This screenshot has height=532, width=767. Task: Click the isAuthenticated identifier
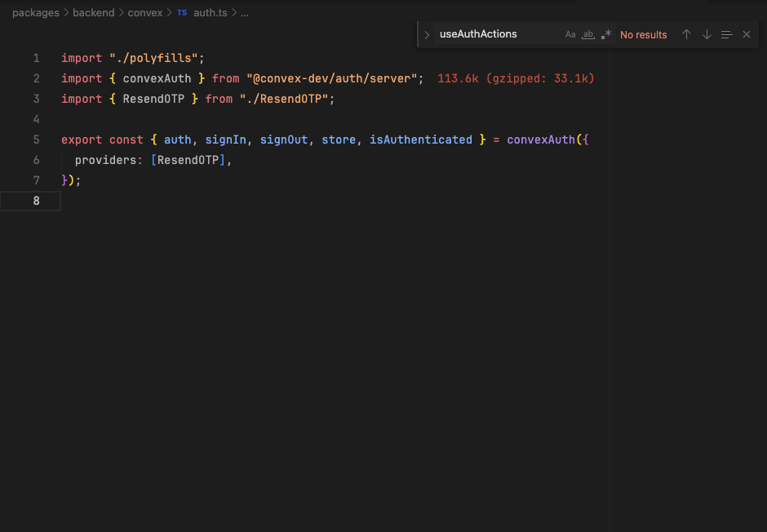tap(421, 140)
